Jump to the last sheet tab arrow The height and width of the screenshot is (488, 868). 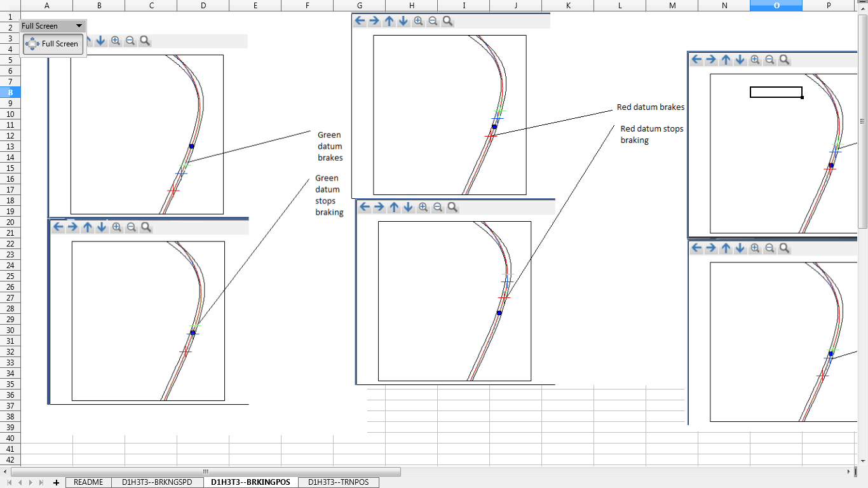click(41, 482)
